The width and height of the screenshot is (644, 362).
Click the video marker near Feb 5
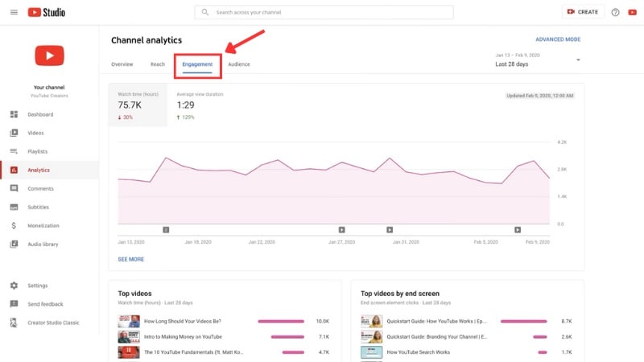tap(518, 230)
